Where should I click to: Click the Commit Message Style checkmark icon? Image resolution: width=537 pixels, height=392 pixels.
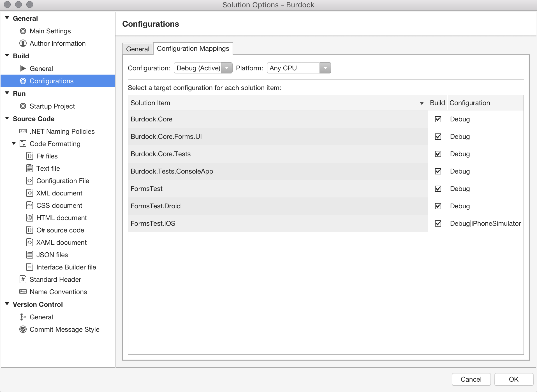coord(23,329)
